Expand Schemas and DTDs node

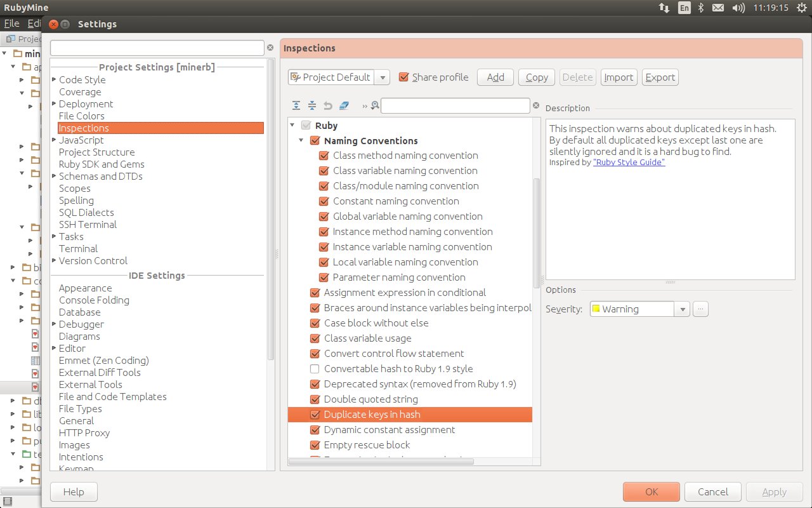[x=54, y=177]
